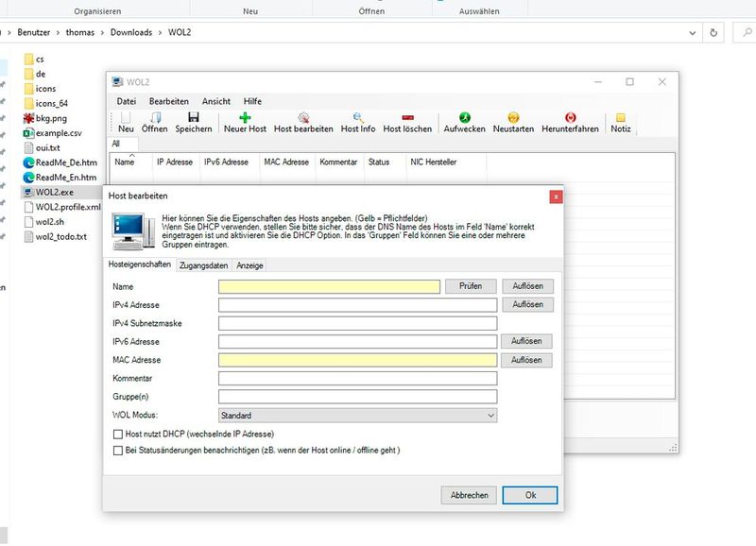The image size is (756, 546).
Task: Click the Speichern floppy disk icon
Action: pyautogui.click(x=194, y=117)
